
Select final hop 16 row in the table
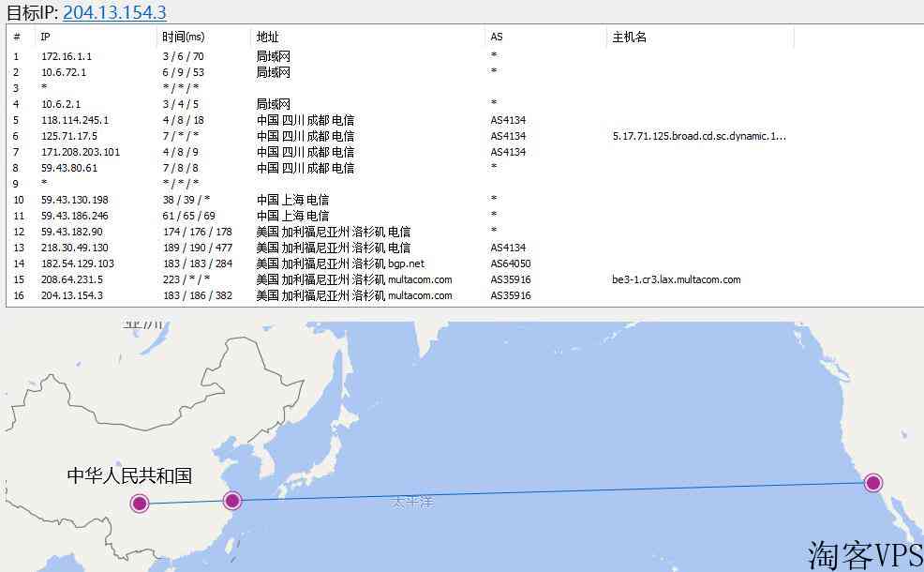pos(72,295)
